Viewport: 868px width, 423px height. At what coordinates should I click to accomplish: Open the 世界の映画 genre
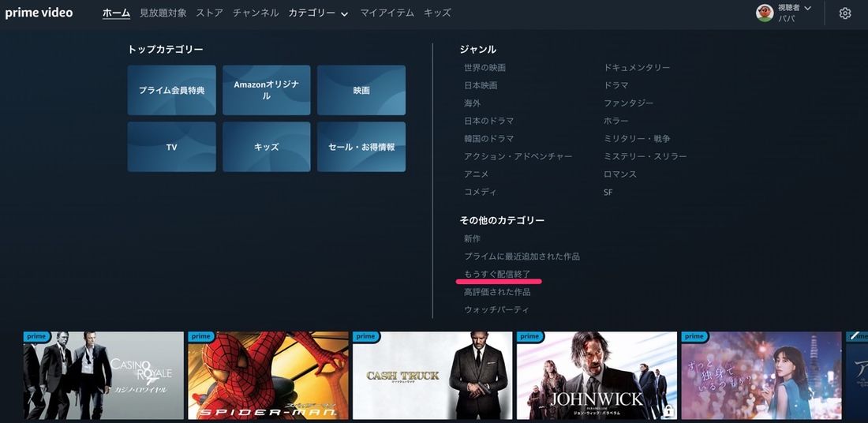click(x=485, y=68)
